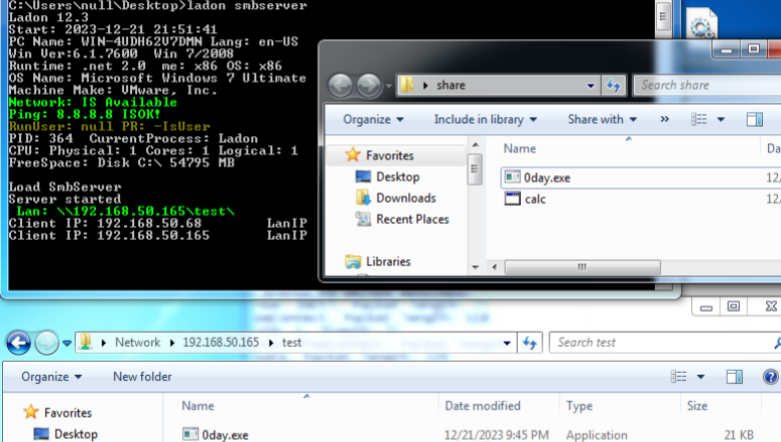Click Name column header in share window
781x442 pixels.
point(520,148)
